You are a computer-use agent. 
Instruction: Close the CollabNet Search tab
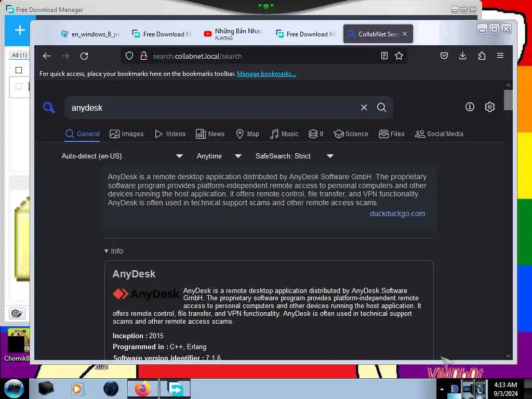tap(405, 34)
